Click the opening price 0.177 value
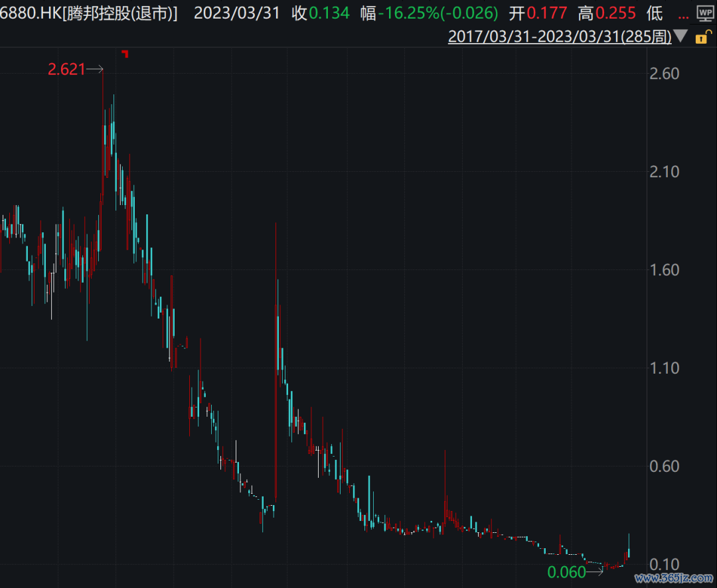This screenshot has height=588, width=717. coord(547,13)
